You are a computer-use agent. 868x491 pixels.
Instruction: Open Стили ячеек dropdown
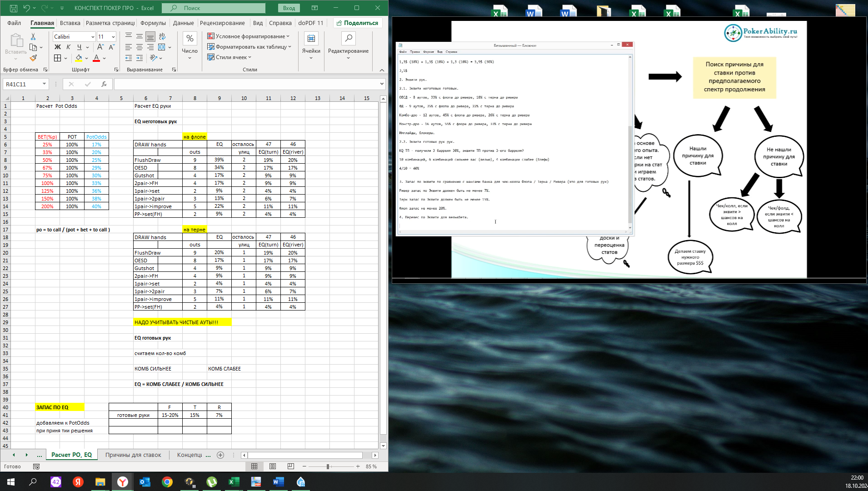(229, 57)
